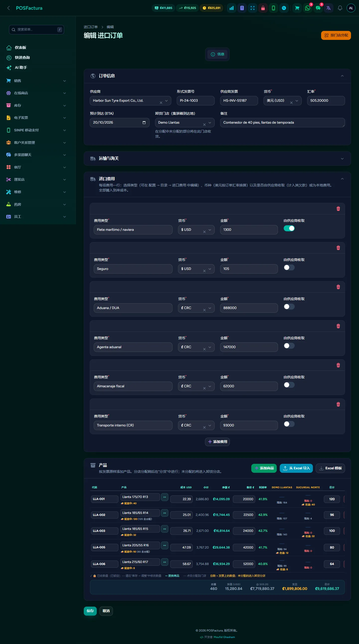This screenshot has height=644, width=359.
Task: Enable supplier-charged toggle for Transporte interno
Action: tap(289, 424)
